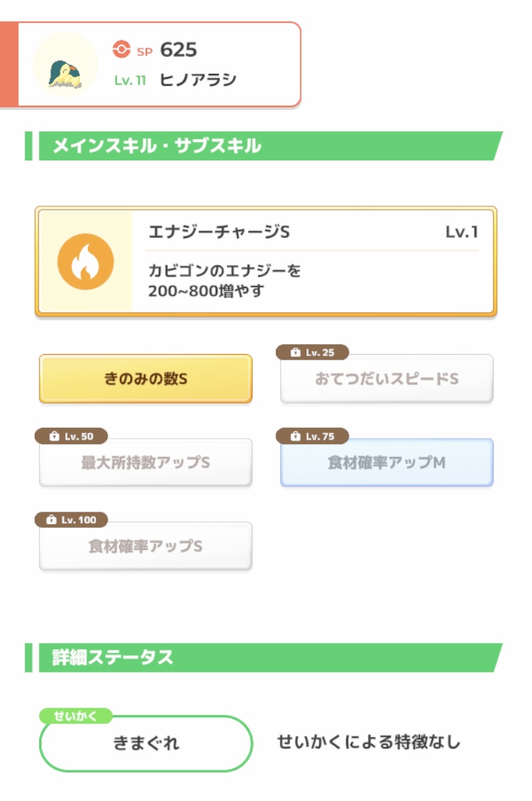Select the きのみの数S sub skill
This screenshot has width=532, height=801.
(145, 379)
